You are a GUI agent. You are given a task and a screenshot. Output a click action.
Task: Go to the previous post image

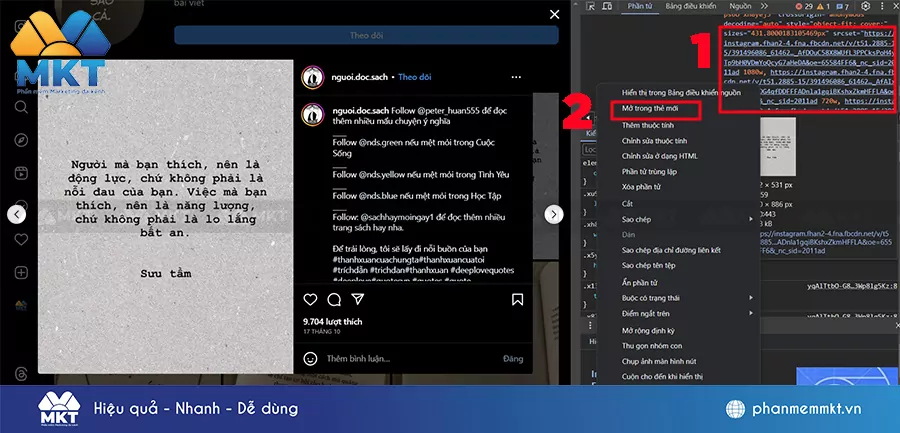coord(17,215)
